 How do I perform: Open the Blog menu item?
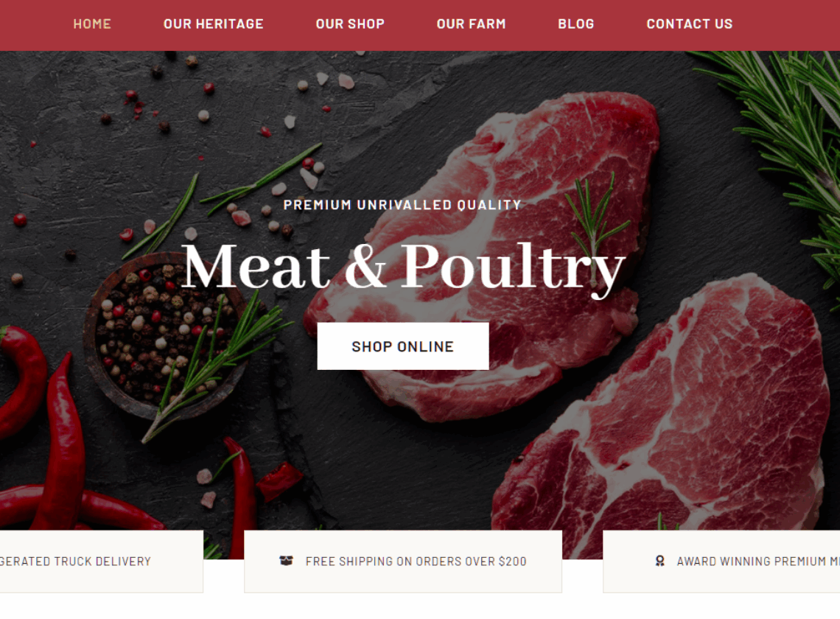576,24
